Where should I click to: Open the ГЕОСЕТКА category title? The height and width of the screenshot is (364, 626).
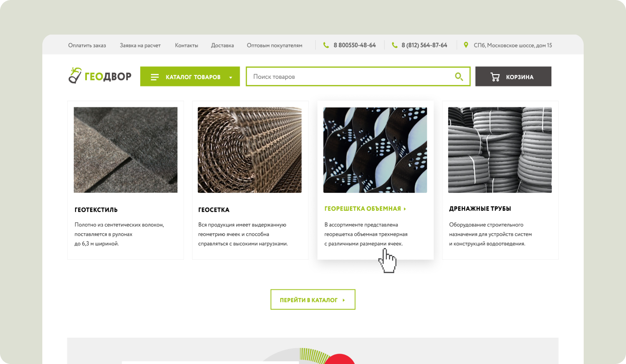214,210
